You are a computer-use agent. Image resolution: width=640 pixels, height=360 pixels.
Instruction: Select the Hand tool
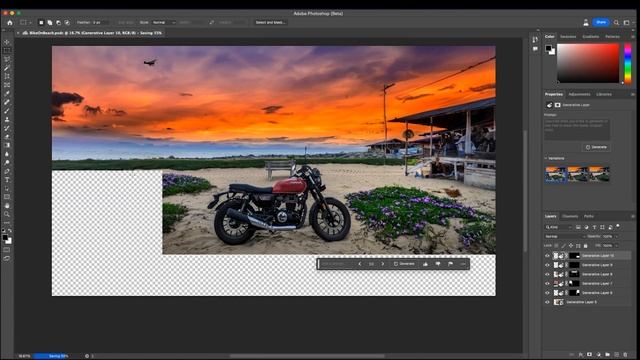[7, 205]
